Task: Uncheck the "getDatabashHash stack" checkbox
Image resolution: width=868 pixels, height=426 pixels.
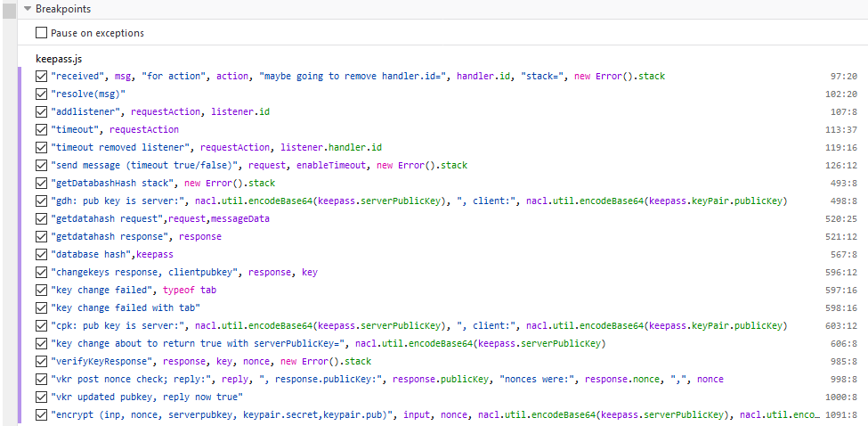Action: [x=41, y=183]
